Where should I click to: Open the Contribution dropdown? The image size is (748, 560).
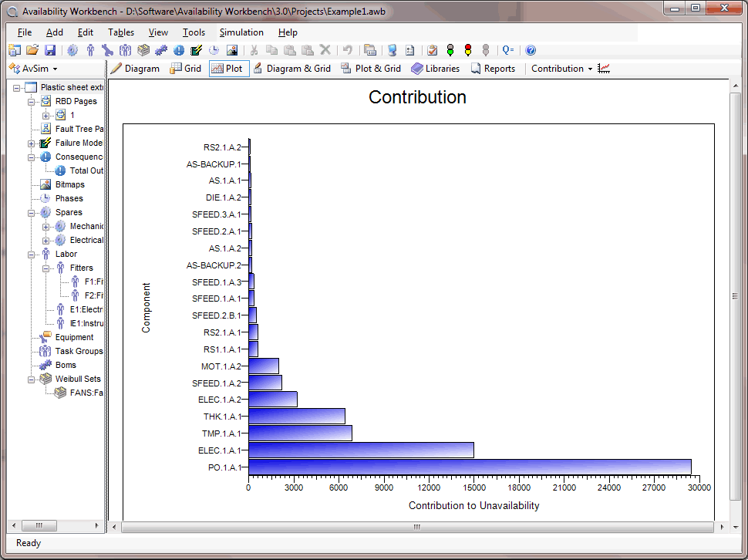tap(560, 68)
